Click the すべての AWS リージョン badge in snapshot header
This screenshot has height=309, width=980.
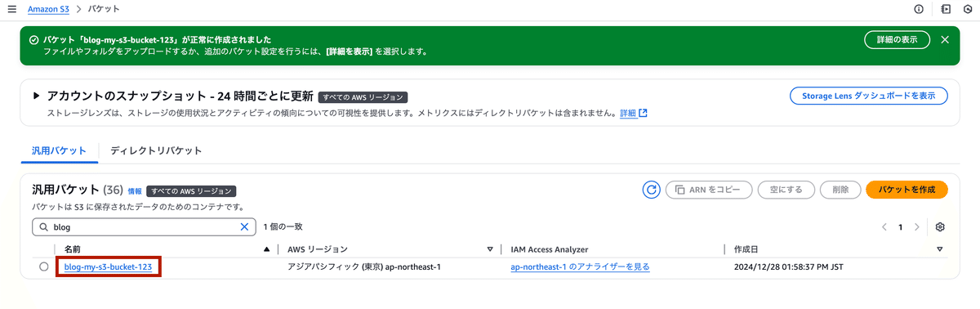tap(362, 96)
